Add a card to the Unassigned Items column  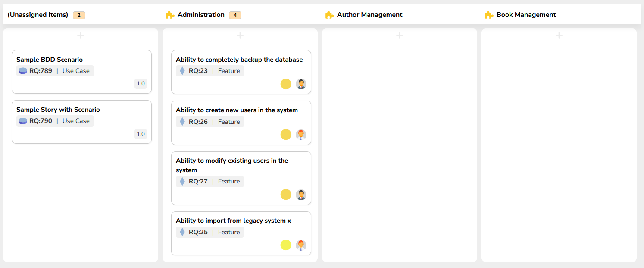pos(81,35)
